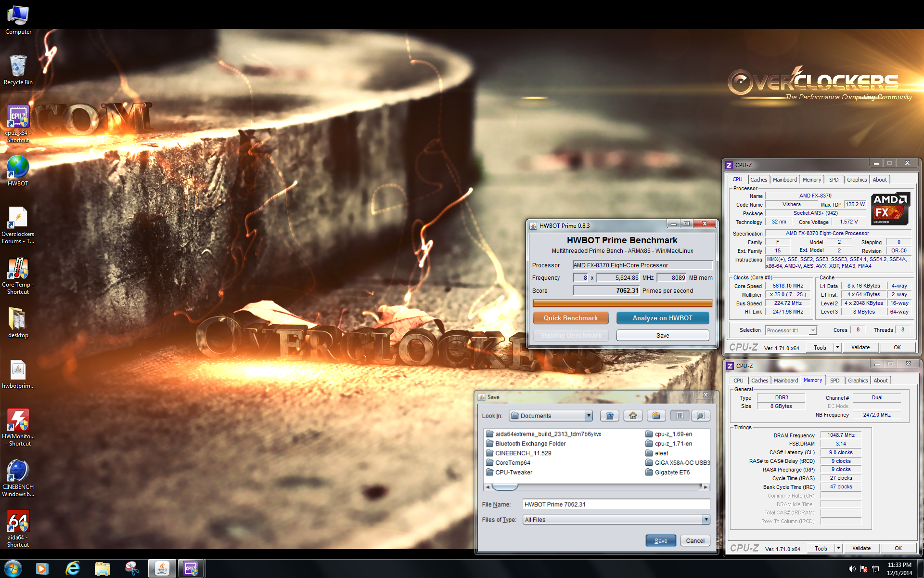Screen dimensions: 924x578
Task: Click the Up One Level icon in the Save dialog
Action: pyautogui.click(x=610, y=416)
